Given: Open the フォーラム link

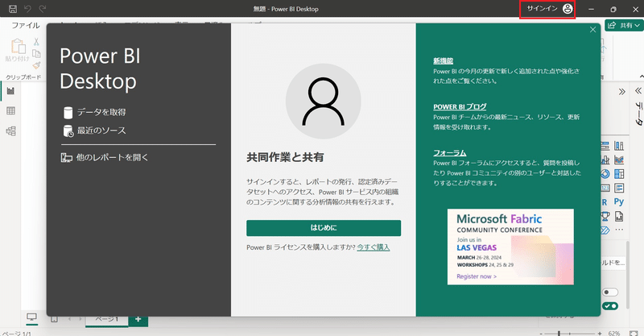Looking at the screenshot, I should click(x=450, y=153).
